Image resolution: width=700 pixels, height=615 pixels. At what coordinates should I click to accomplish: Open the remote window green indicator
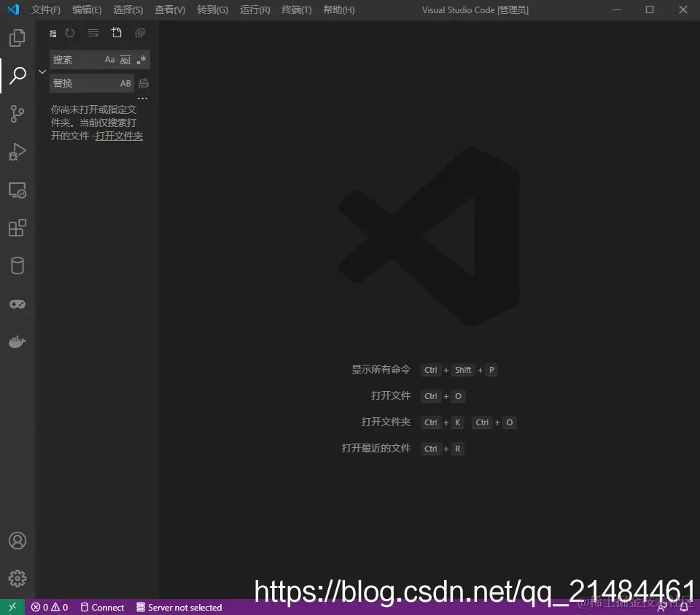pos(12,607)
